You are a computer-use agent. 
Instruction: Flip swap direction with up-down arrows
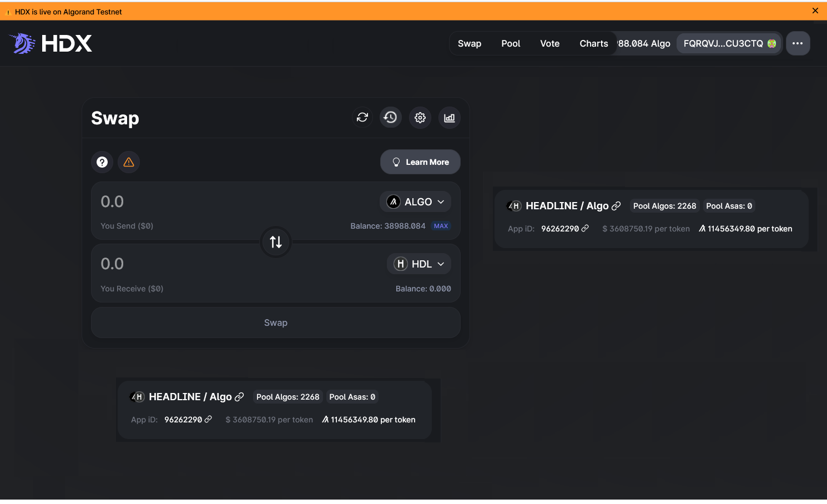click(276, 242)
